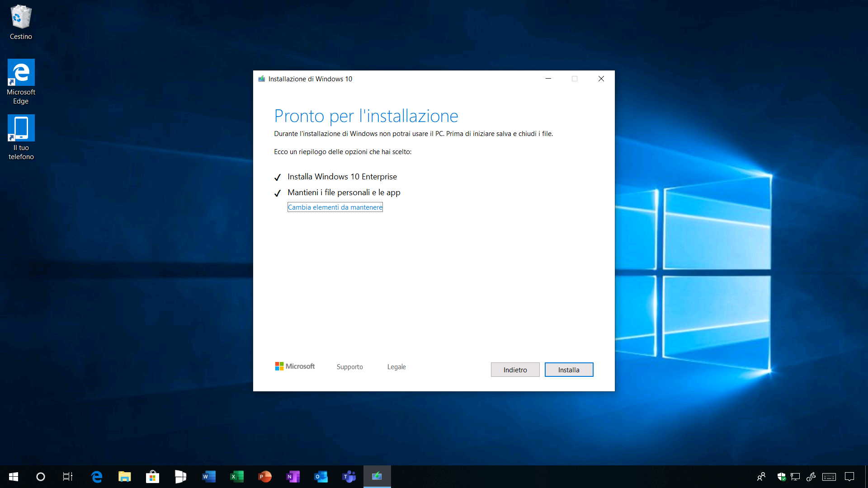Launch Excel from the taskbar
Image resolution: width=868 pixels, height=488 pixels.
click(237, 477)
